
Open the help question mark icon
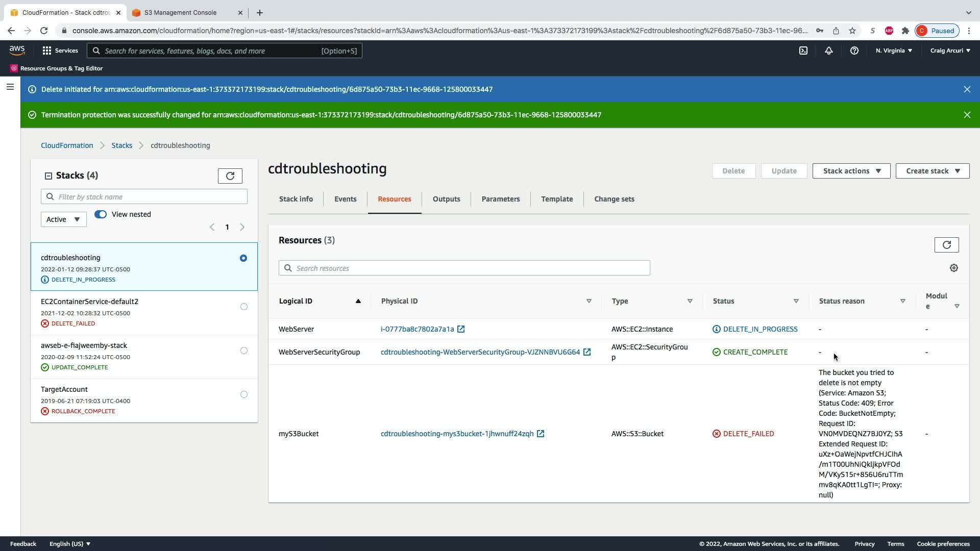[854, 51]
